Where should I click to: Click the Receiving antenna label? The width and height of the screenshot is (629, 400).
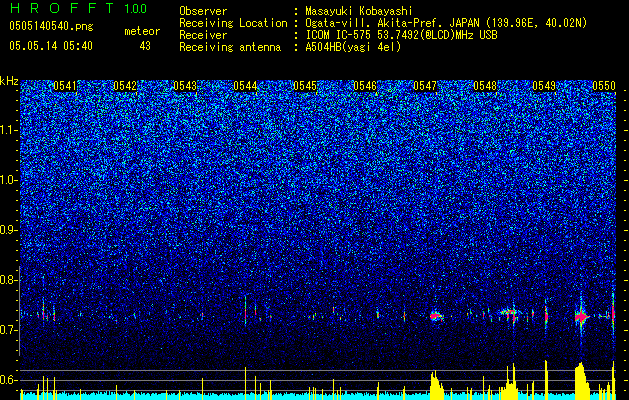point(230,47)
